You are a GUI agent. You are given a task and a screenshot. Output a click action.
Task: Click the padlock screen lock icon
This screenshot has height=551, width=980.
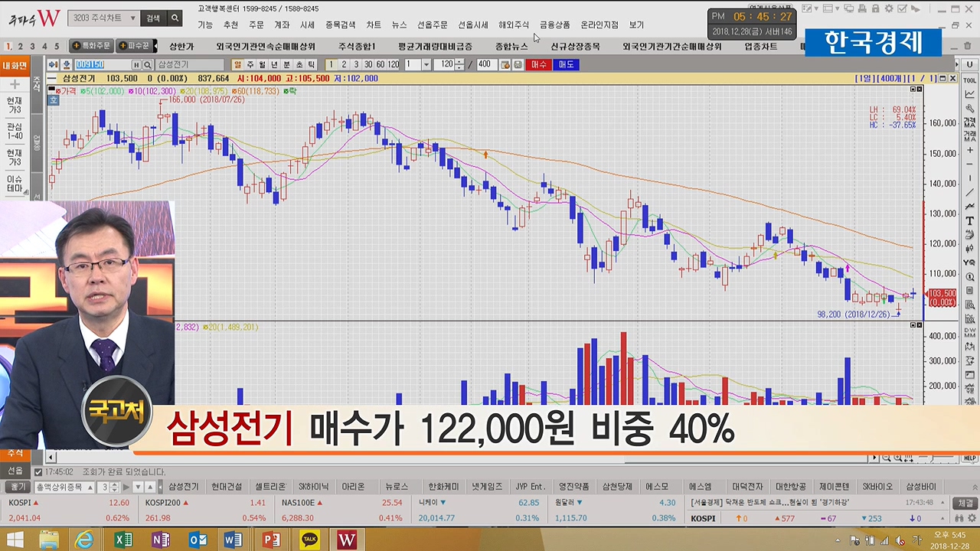pyautogui.click(x=875, y=9)
